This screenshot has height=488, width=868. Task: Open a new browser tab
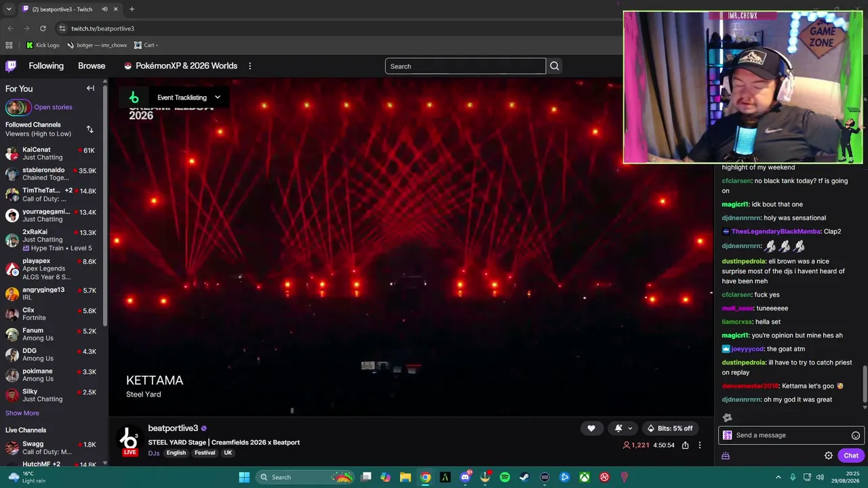[132, 9]
